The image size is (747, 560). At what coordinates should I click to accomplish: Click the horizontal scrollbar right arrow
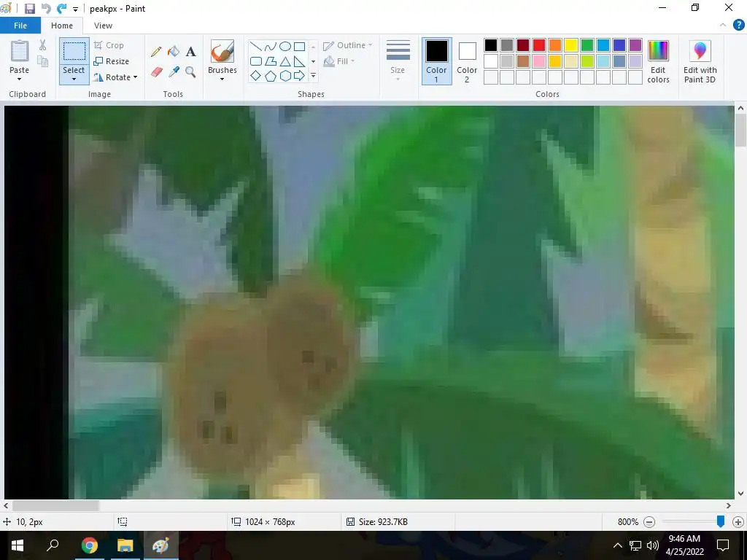click(729, 506)
